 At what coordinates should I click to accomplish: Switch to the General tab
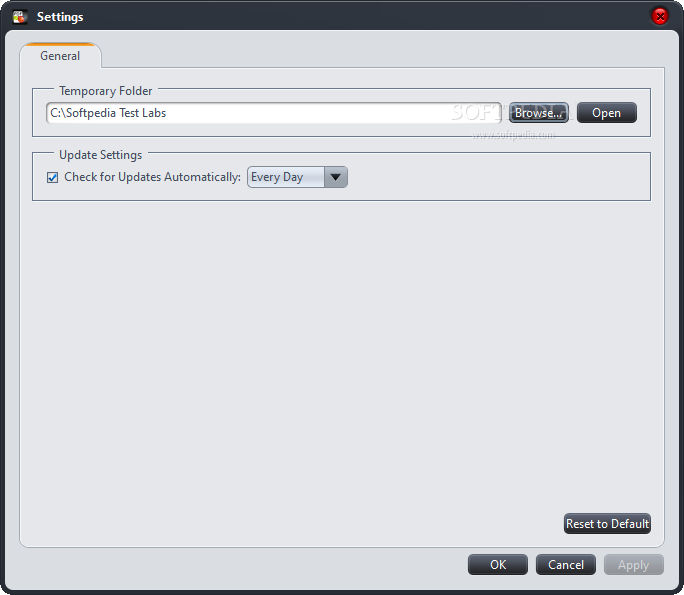click(x=60, y=56)
